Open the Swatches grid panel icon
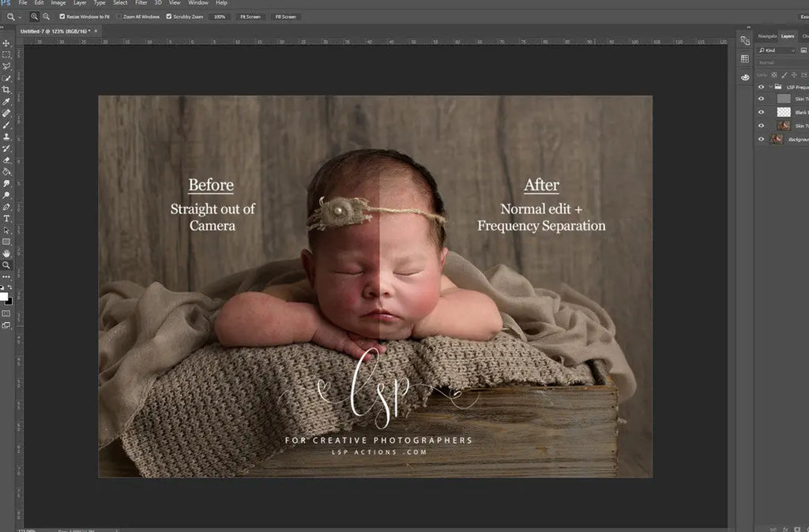This screenshot has height=532, width=809. 744,58
